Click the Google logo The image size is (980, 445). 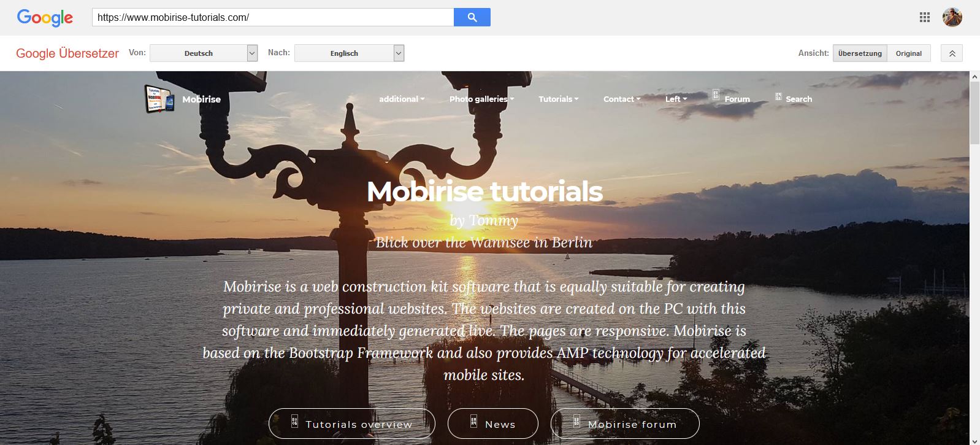coord(45,18)
